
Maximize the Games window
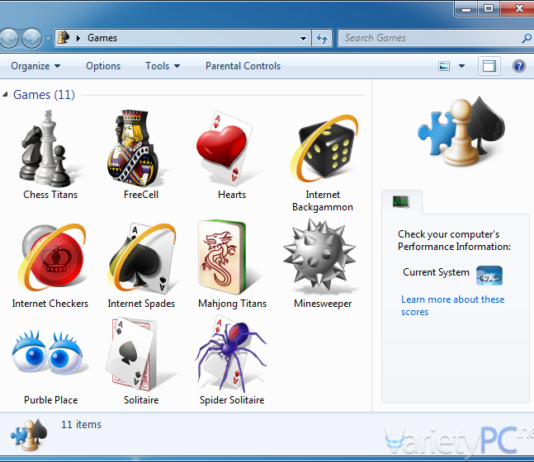coord(488,8)
